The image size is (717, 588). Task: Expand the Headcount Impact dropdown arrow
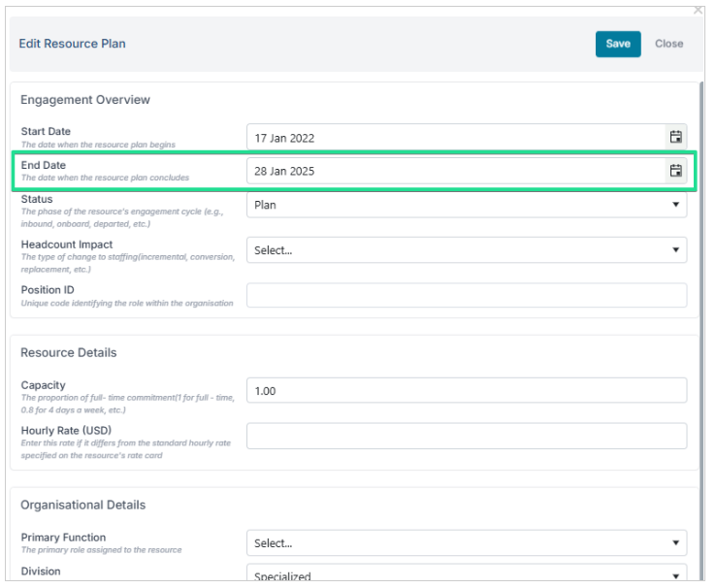[675, 249]
